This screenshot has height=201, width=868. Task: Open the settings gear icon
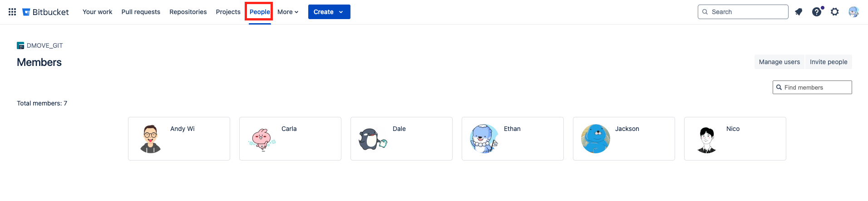(x=835, y=12)
